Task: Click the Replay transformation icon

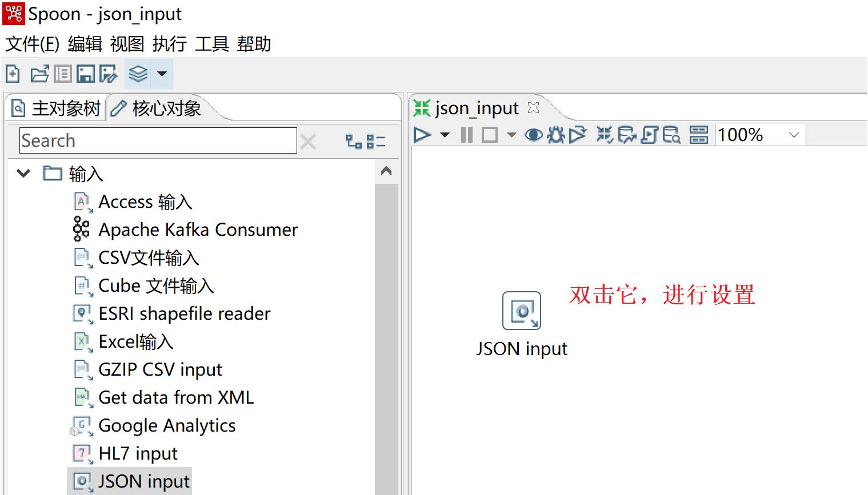Action: [x=578, y=135]
